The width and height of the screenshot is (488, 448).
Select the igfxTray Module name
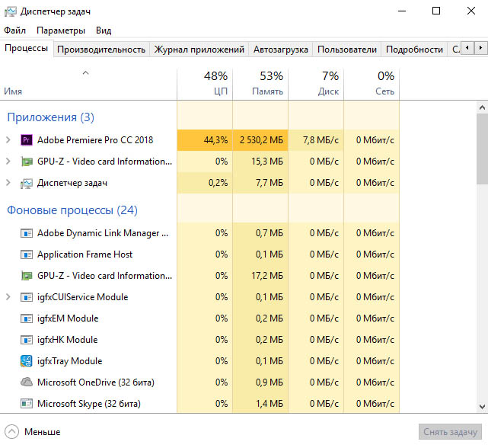coord(70,361)
